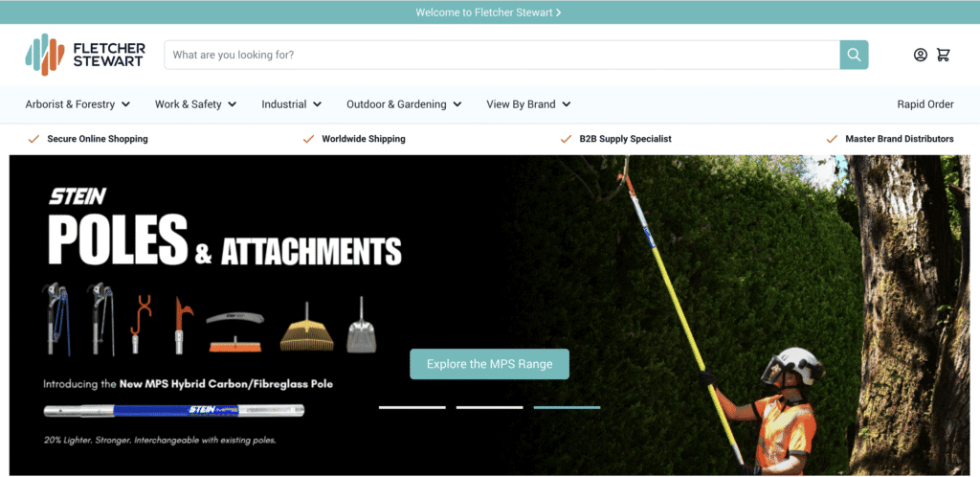
Task: Expand the Arborist & Forestry menu
Action: pyautogui.click(x=78, y=104)
